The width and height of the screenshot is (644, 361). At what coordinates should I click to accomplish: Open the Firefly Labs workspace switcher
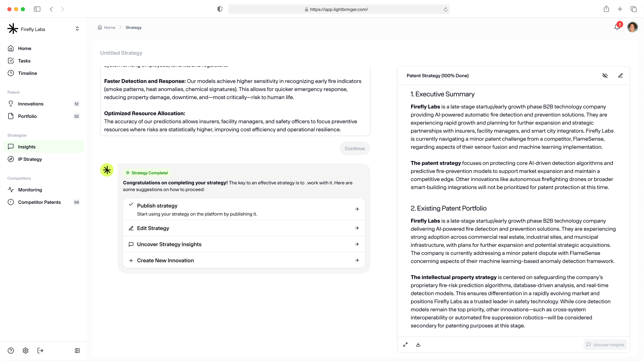(77, 29)
